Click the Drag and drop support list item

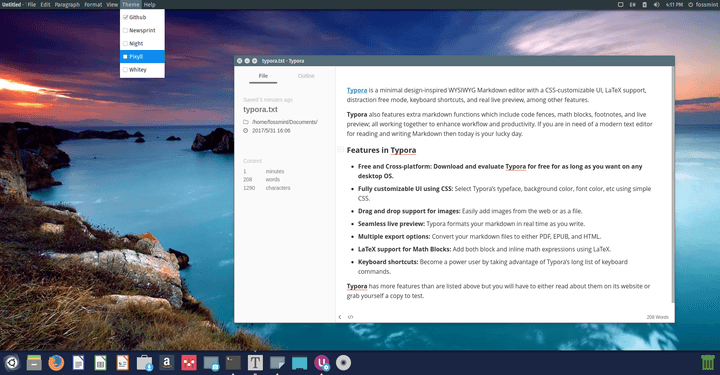[x=470, y=211]
